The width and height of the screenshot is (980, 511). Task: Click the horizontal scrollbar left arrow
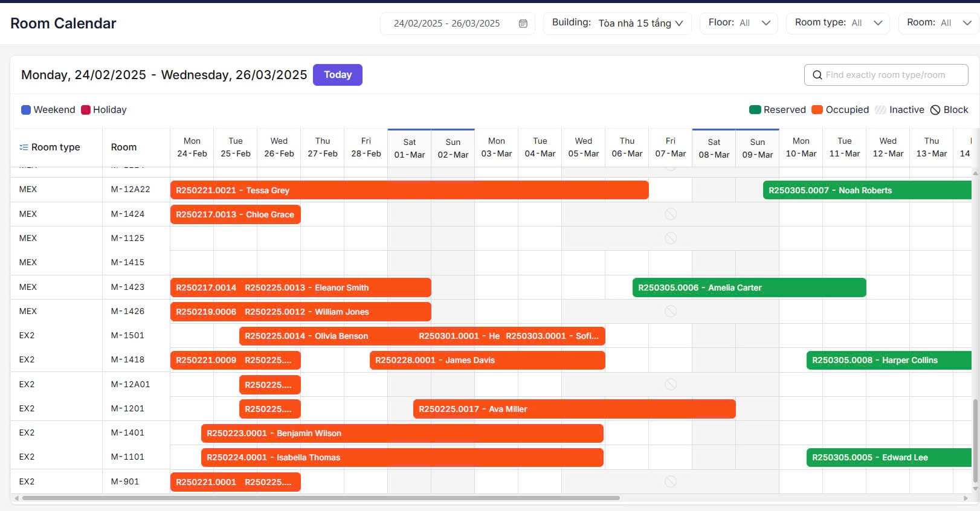coord(16,498)
